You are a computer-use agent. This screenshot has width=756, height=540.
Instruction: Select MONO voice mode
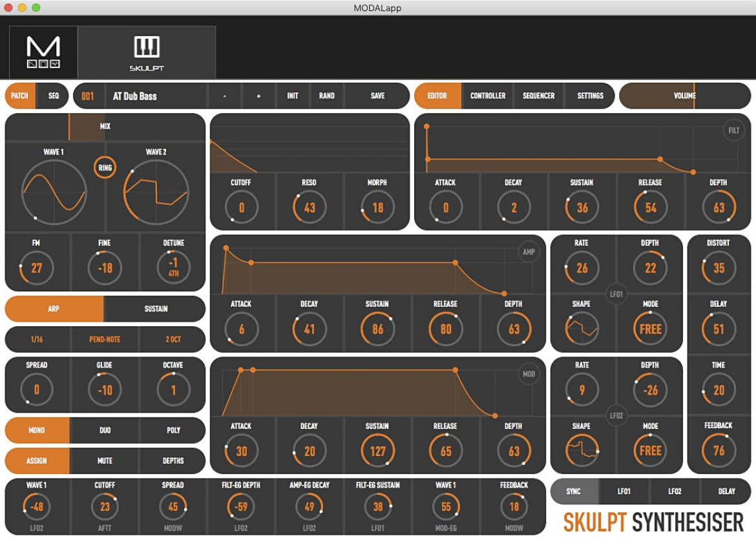(37, 430)
